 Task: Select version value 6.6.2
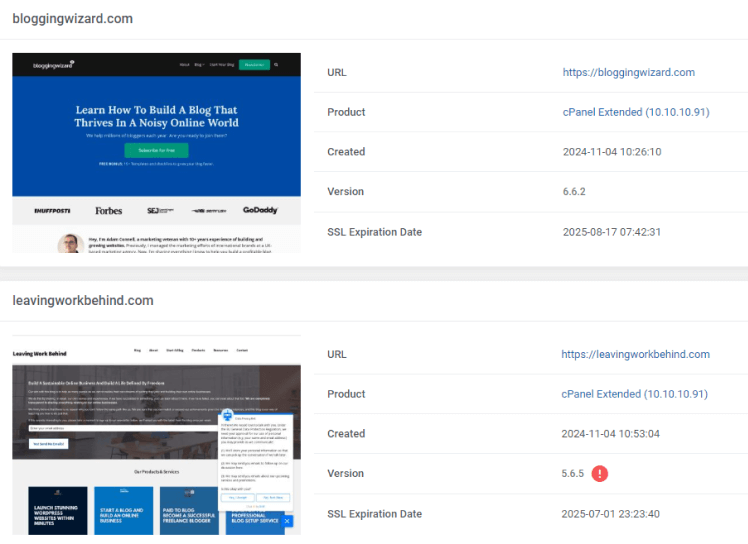click(574, 191)
